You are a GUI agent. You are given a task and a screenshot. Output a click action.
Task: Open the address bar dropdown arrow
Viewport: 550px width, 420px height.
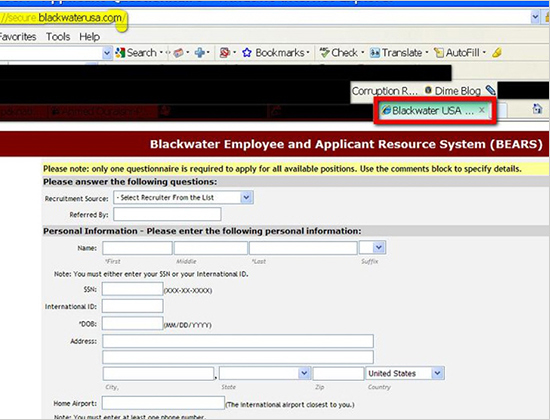(535, 17)
